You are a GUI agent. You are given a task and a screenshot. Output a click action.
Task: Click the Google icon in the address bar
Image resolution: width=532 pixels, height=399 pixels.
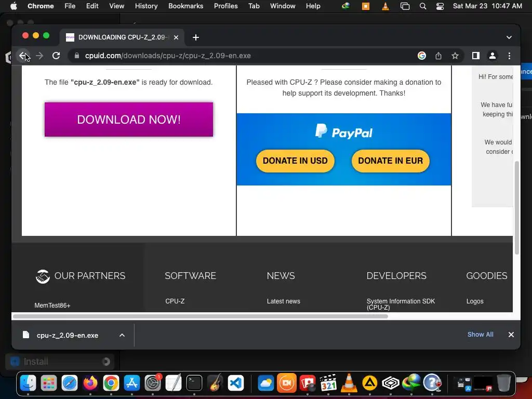pos(422,56)
